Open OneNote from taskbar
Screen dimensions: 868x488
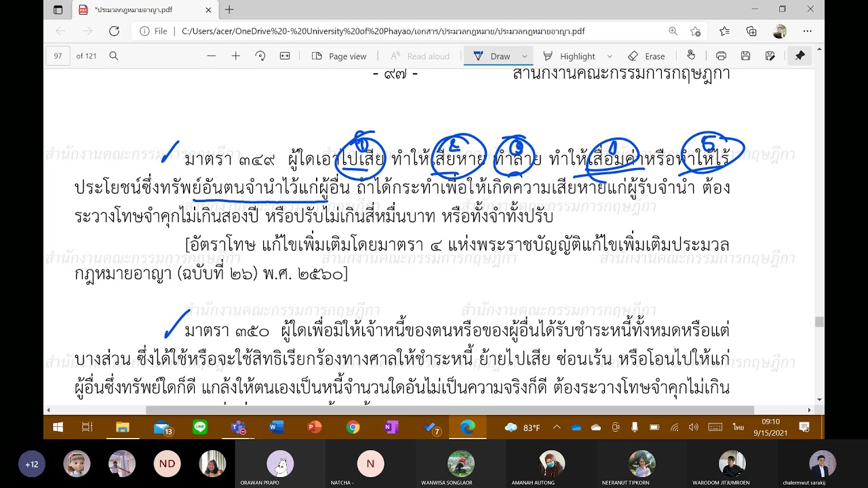click(x=391, y=427)
